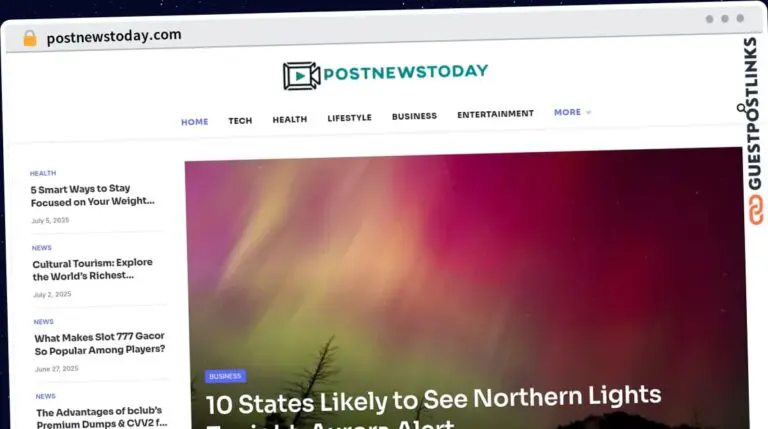The height and width of the screenshot is (429, 768).
Task: Open the HEALTH menu item
Action: coord(289,119)
